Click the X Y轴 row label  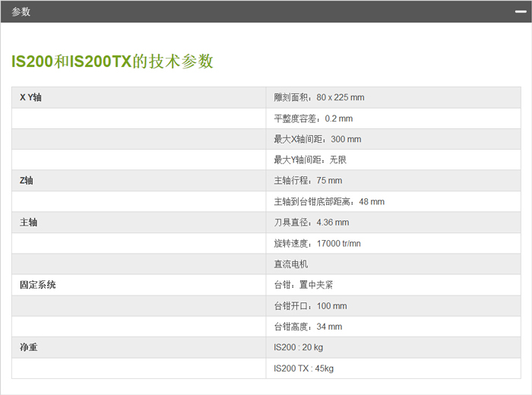pyautogui.click(x=30, y=97)
